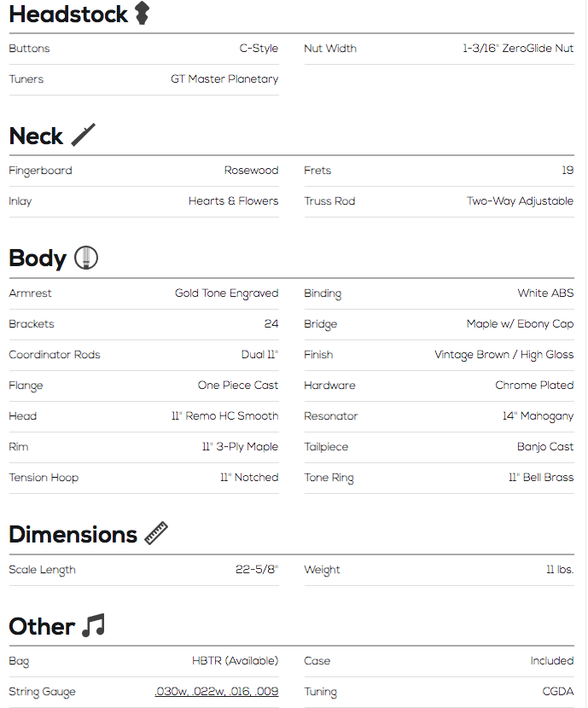Open the String Gauge .030w, .022w, .016, .009 link
Viewport: 588px width, 708px height.
coord(216,691)
